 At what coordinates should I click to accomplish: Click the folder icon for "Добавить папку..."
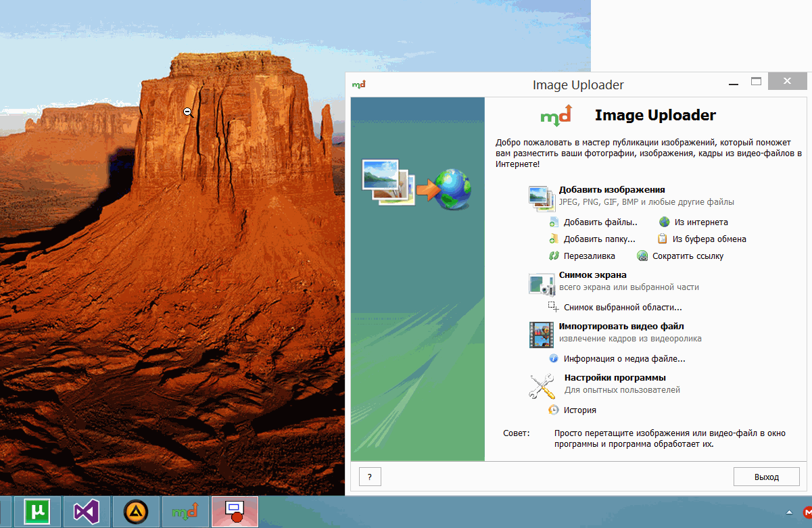click(x=553, y=239)
